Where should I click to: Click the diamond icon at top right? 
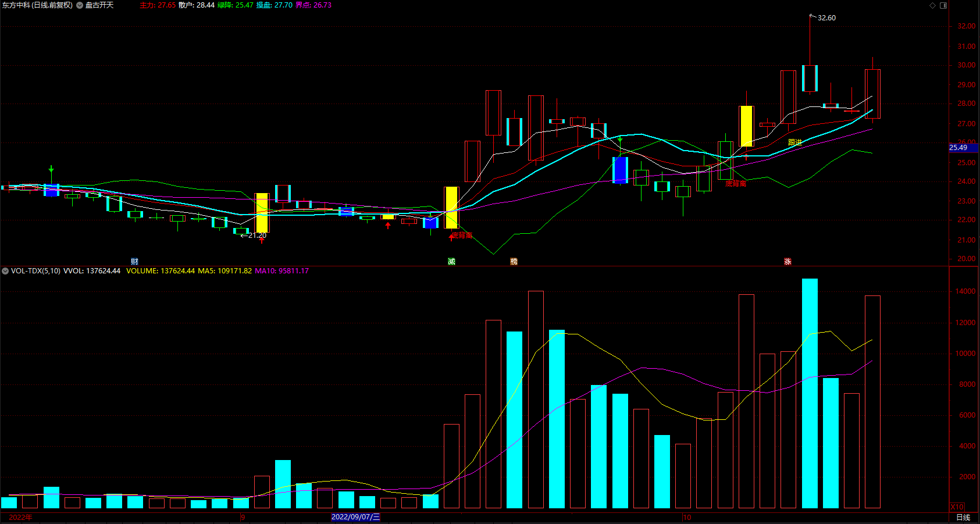933,5
